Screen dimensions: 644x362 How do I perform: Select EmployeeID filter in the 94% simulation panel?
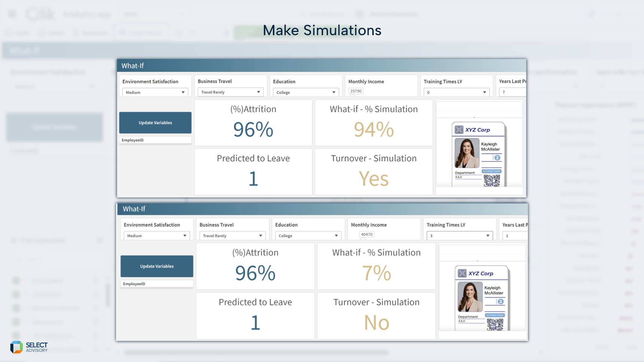155,140
